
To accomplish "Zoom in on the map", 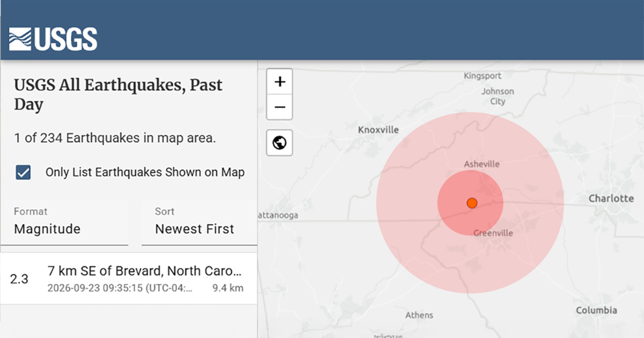I will (280, 82).
